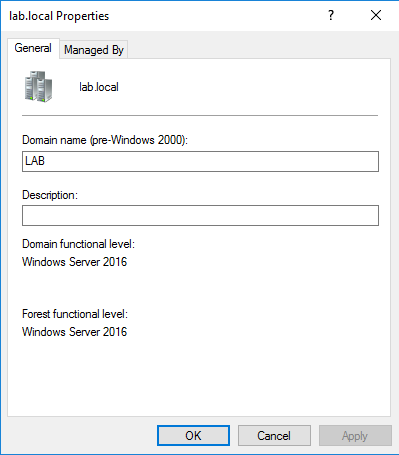Dismiss dialog with the Cancel button
Viewport: 399px width, 455px height.
click(x=274, y=436)
